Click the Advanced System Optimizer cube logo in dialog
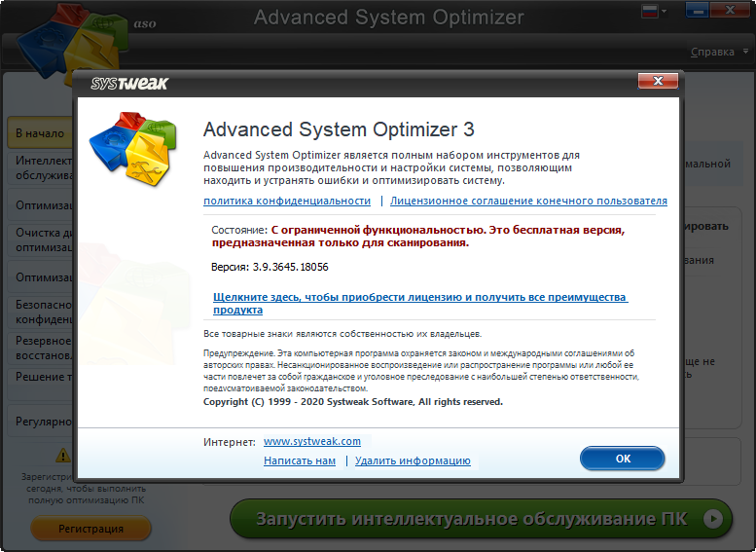This screenshot has height=552, width=756. click(133, 149)
